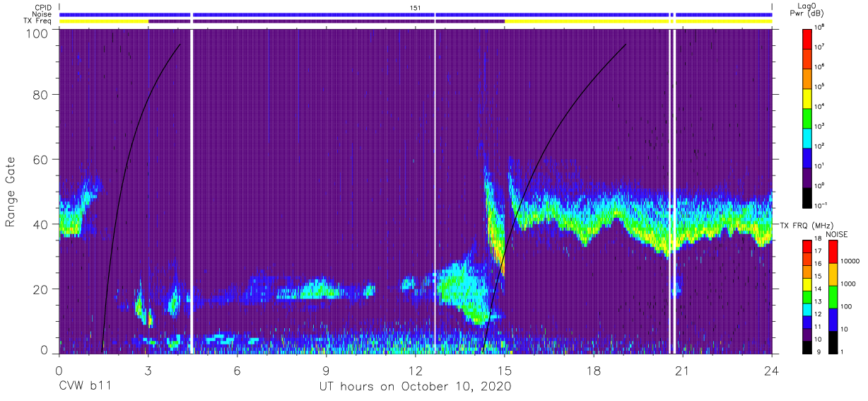
Task: Click the yellow TX Freq strip before 3 UT
Action: pyautogui.click(x=103, y=21)
